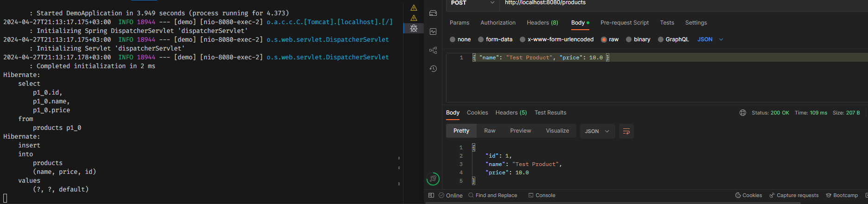Open the Console from status bar

coord(542,195)
